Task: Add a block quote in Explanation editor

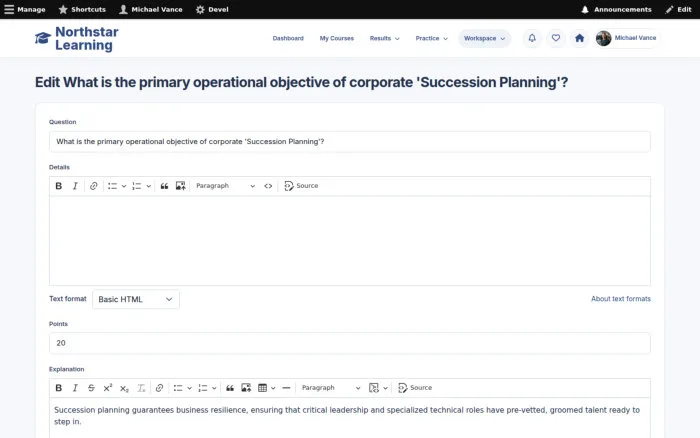Action: (x=230, y=388)
